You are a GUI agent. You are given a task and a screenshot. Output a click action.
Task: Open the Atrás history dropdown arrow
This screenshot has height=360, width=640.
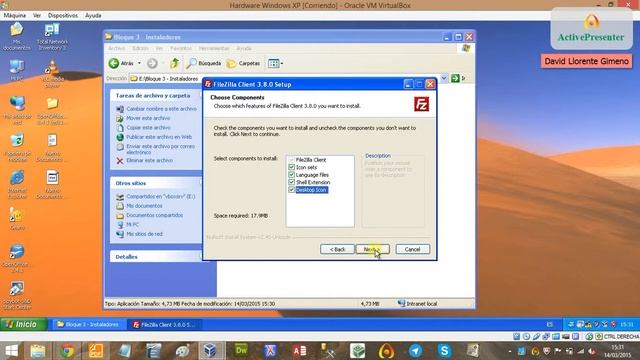click(140, 63)
